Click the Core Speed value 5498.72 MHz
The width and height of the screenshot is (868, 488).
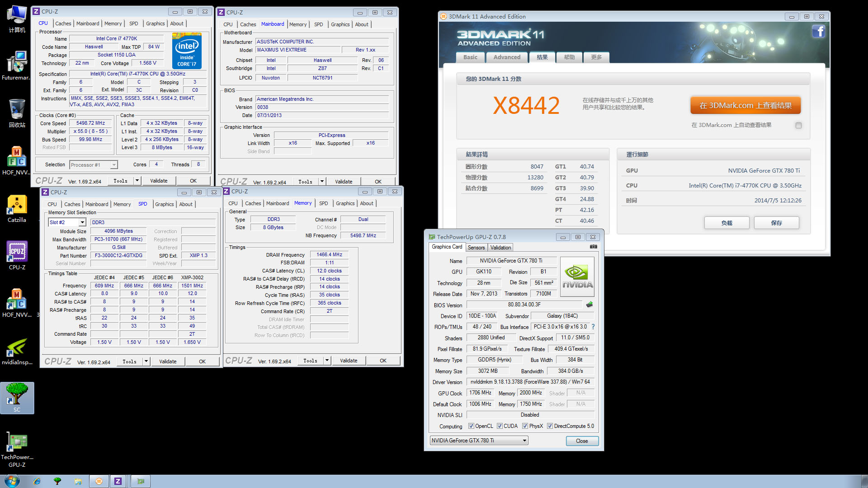pyautogui.click(x=90, y=123)
